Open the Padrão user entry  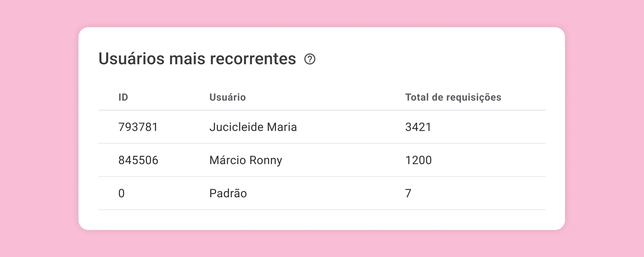click(228, 194)
